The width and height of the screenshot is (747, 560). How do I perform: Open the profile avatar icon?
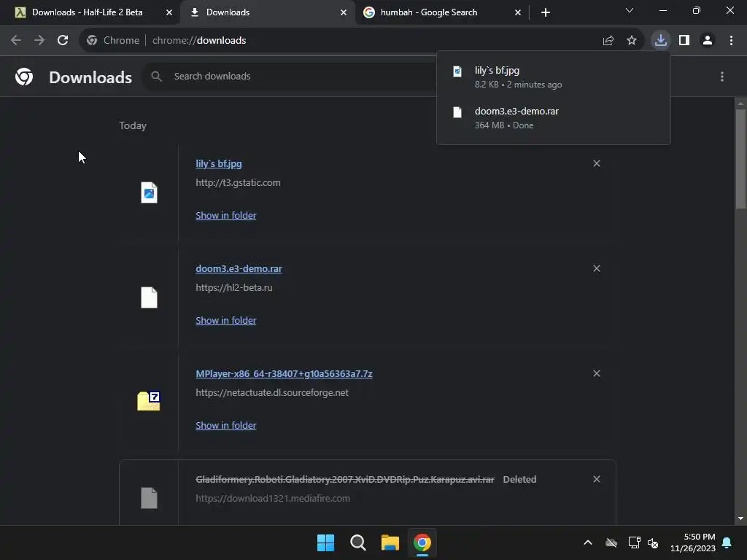708,41
